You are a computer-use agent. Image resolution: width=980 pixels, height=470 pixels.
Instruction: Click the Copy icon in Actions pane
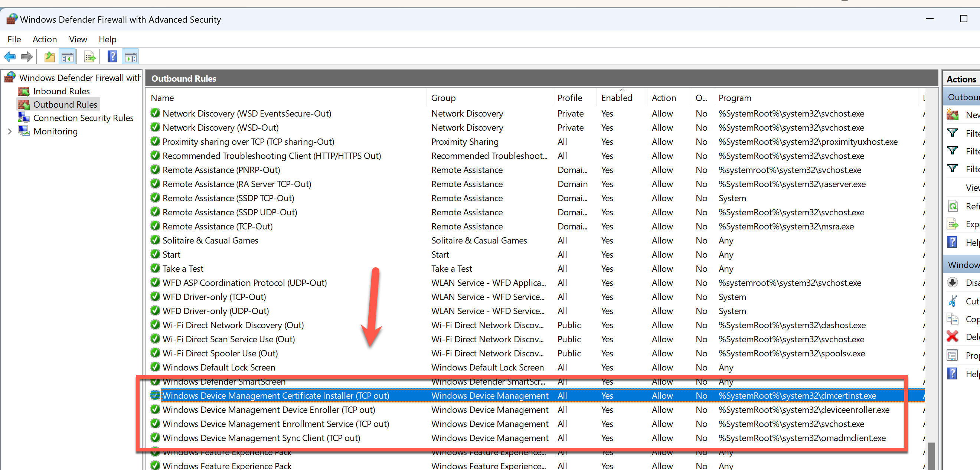(x=953, y=319)
